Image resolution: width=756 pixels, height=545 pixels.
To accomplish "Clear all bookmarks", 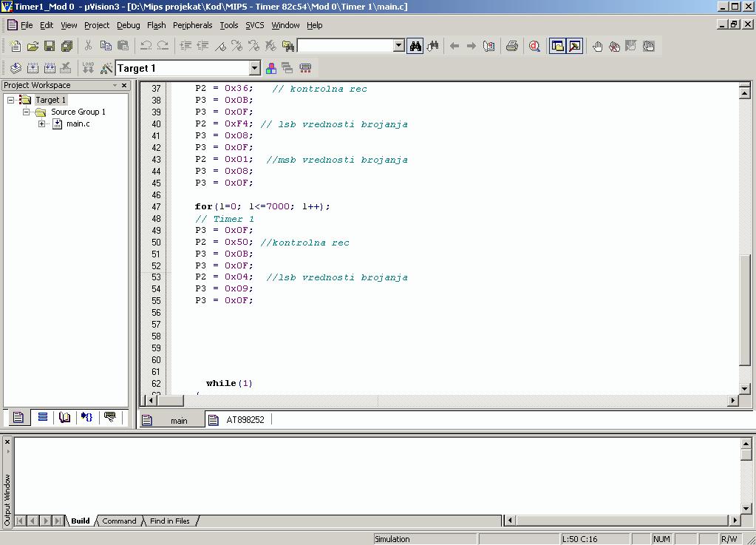I will pos(271,46).
